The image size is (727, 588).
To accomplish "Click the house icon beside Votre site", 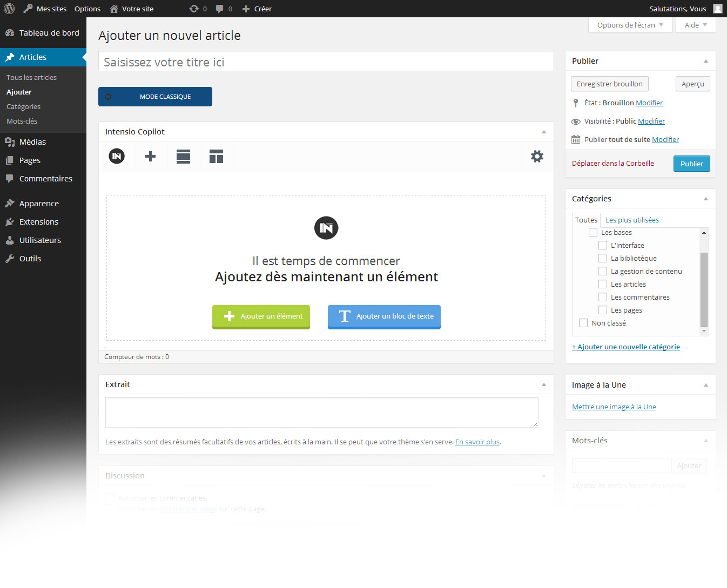I will (x=114, y=9).
